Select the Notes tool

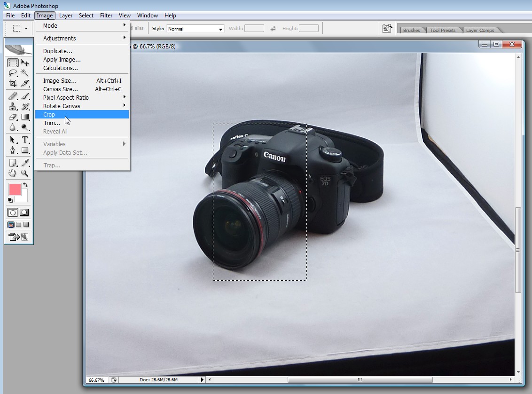13,163
